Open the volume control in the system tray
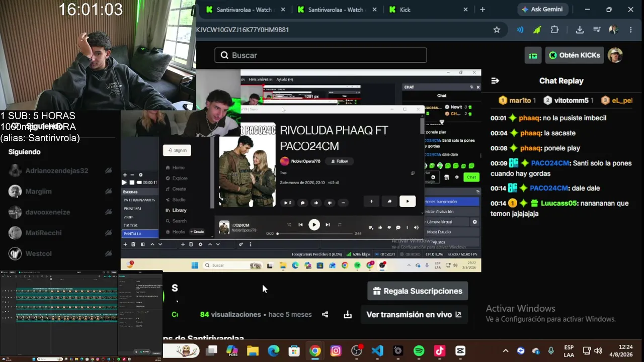This screenshot has height=362, width=644. coord(598,351)
